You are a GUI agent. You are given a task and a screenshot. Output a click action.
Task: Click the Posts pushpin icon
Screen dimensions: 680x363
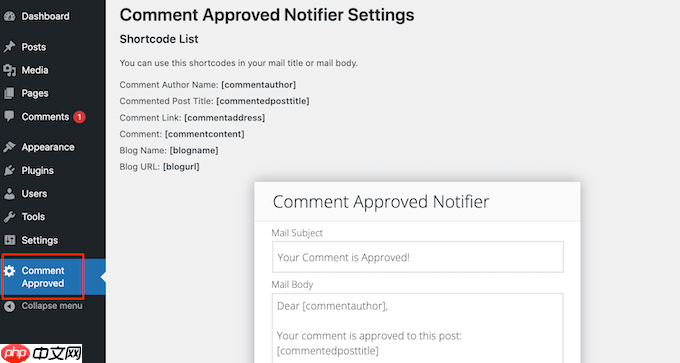9,47
